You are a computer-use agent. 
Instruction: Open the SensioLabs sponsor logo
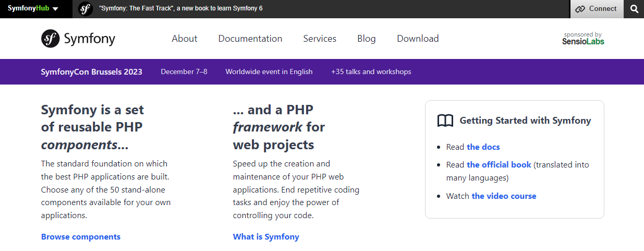click(583, 39)
